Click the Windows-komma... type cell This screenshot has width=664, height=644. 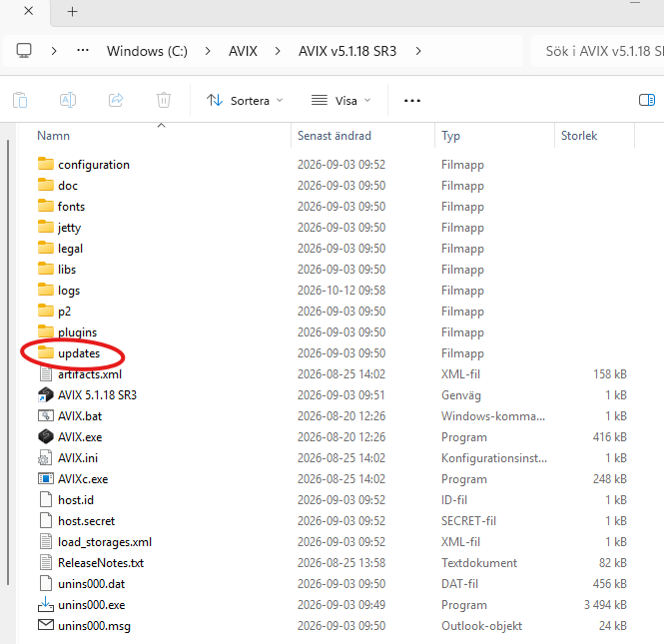click(x=493, y=415)
